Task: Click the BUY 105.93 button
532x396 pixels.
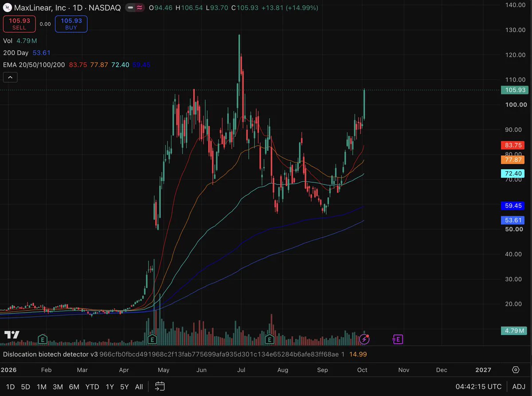Action: [x=71, y=24]
